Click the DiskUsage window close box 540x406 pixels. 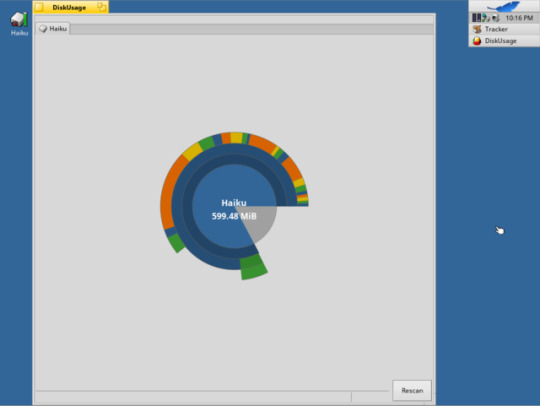pyautogui.click(x=39, y=7)
